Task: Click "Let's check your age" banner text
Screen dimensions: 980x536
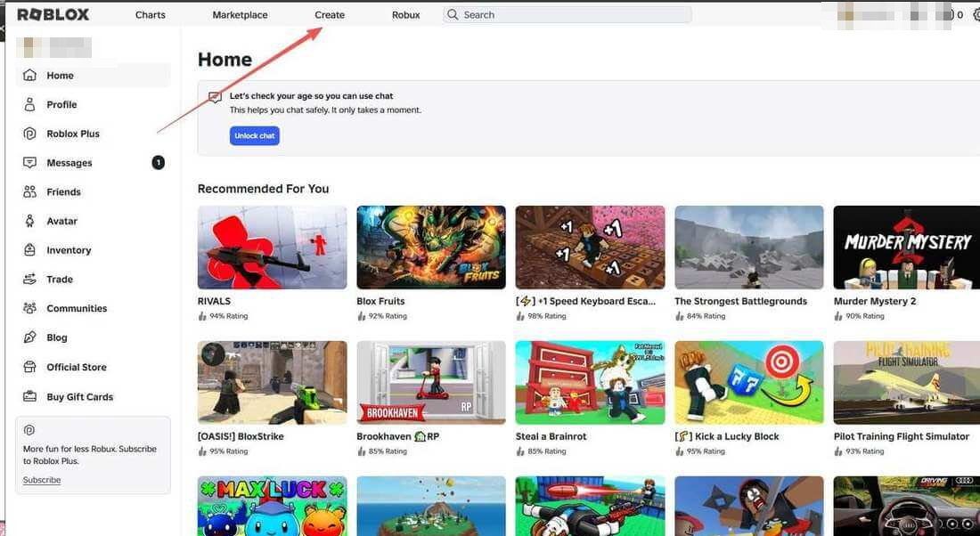Action: (311, 96)
